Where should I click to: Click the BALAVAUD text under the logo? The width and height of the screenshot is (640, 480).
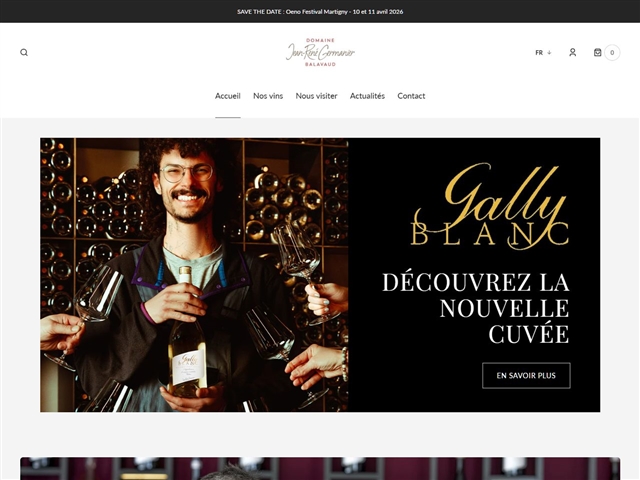click(x=320, y=64)
